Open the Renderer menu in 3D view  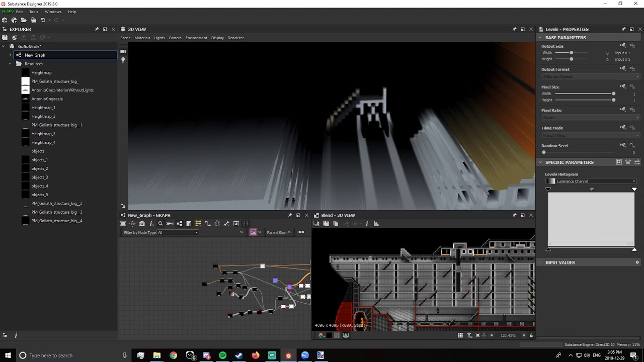235,38
